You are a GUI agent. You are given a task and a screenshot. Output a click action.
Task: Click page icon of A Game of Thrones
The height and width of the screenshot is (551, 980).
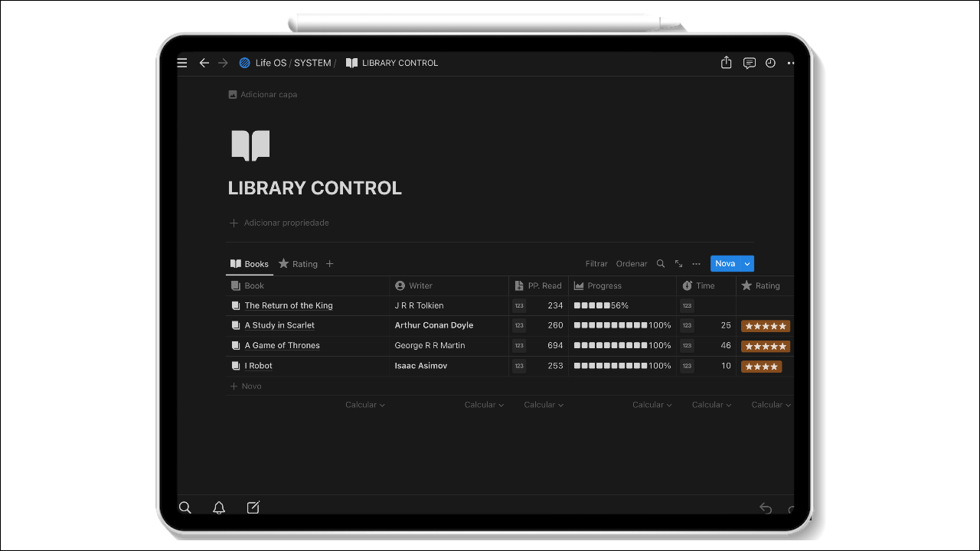pyautogui.click(x=236, y=345)
